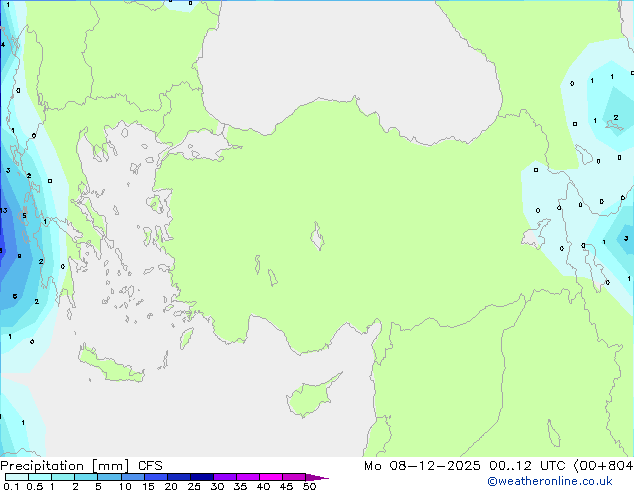Click the 15–20 mm blue legend swatch
Viewport: 634px width, 490px height.
coord(156,477)
